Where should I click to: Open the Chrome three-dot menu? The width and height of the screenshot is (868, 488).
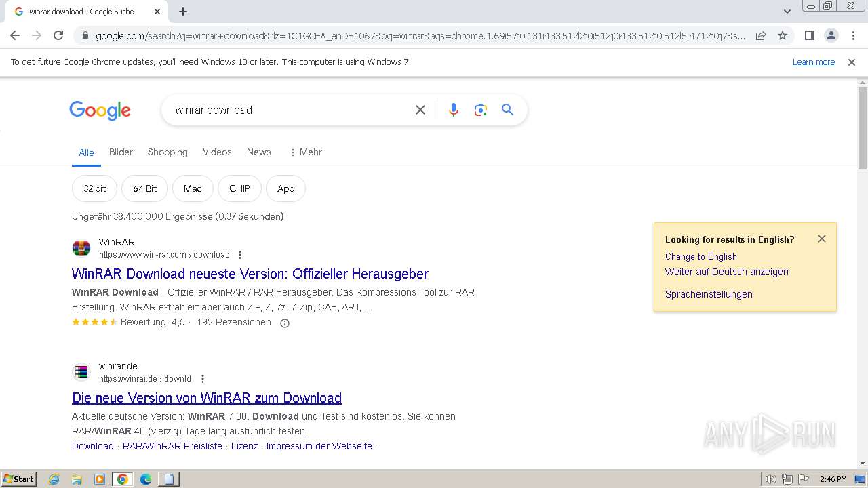(x=853, y=35)
